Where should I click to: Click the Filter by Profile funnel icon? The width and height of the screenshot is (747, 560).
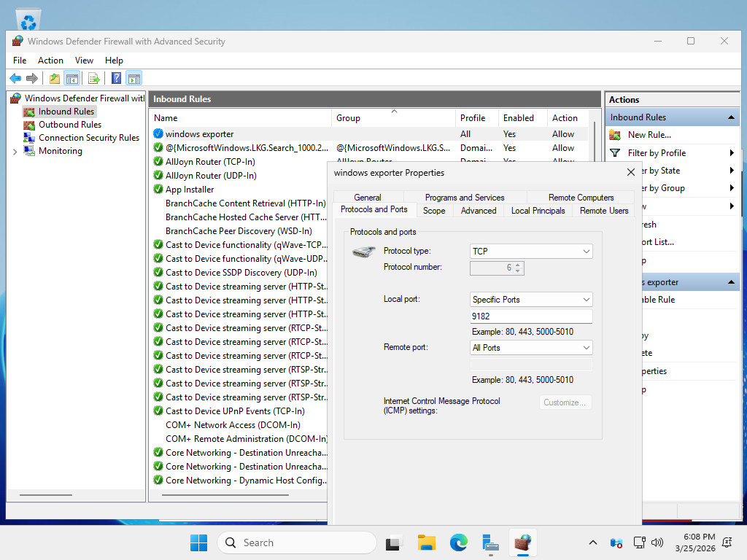click(x=615, y=153)
